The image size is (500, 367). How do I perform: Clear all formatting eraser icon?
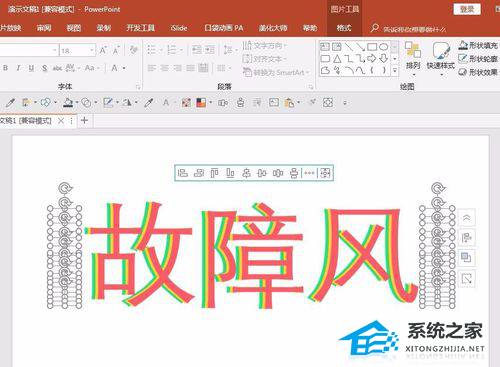(x=134, y=50)
